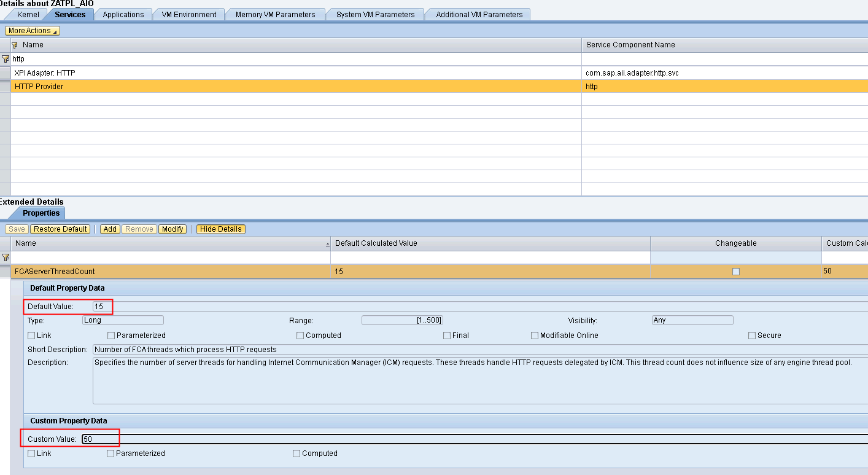
Task: Click the Save button
Action: pyautogui.click(x=17, y=229)
